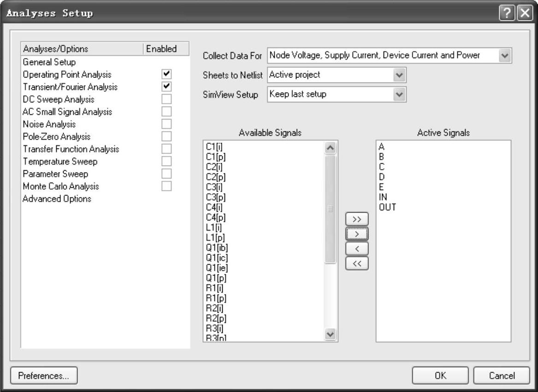Click the remove-selected signal (<) button
The image size is (538, 392).
click(x=357, y=249)
